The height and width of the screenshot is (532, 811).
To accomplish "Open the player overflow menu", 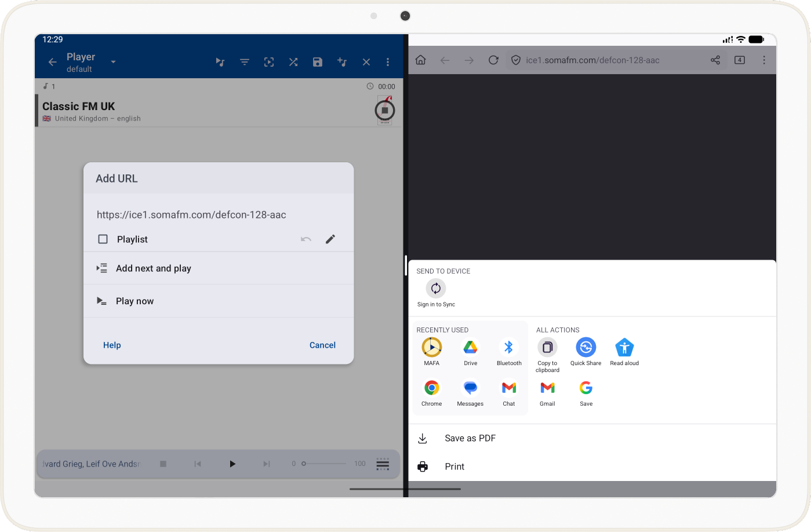I will [388, 62].
